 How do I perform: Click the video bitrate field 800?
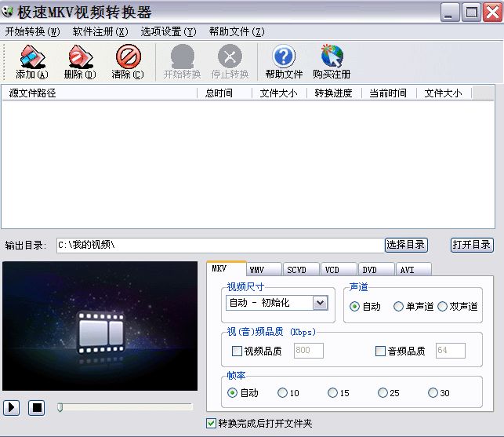pyautogui.click(x=309, y=351)
